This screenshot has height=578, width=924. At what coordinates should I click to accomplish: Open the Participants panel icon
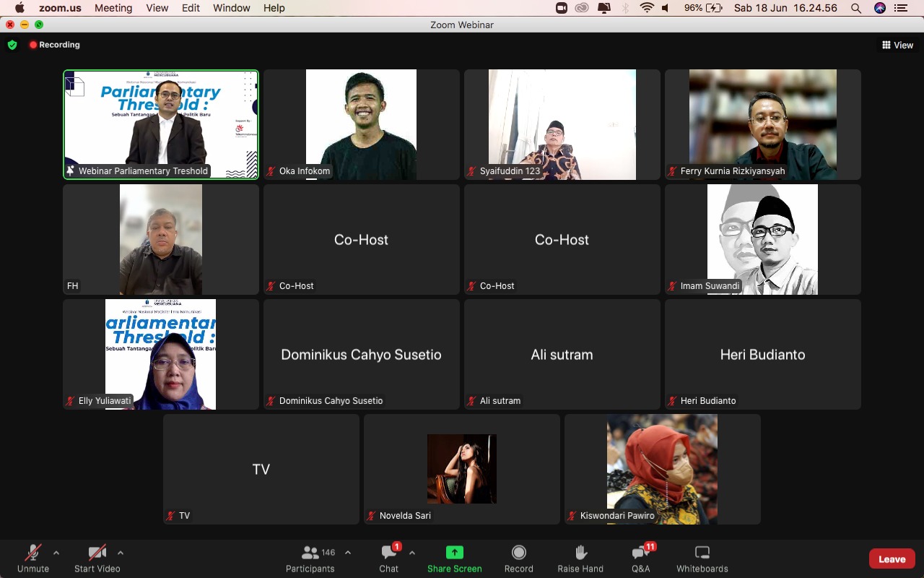coord(311,553)
